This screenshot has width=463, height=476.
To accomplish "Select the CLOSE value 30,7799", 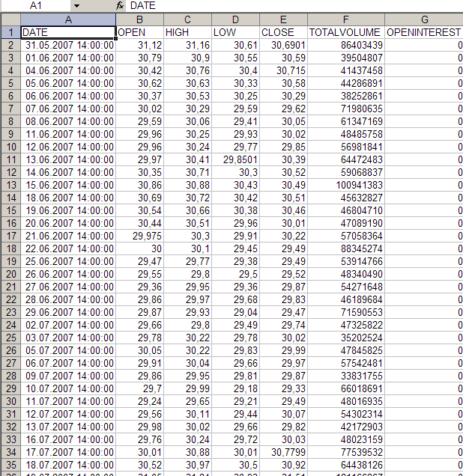I will click(283, 452).
